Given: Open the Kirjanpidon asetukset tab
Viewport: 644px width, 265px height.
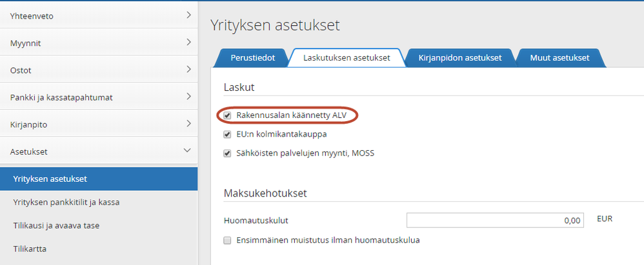Looking at the screenshot, I should point(459,58).
